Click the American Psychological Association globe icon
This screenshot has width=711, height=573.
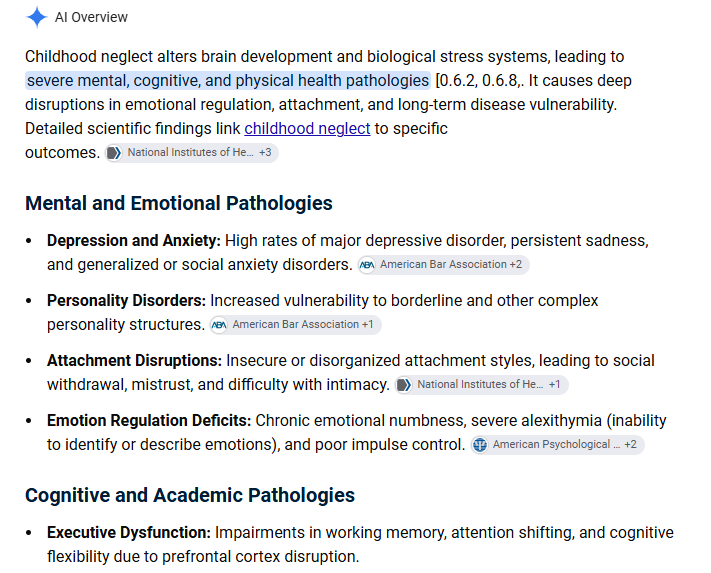(480, 445)
